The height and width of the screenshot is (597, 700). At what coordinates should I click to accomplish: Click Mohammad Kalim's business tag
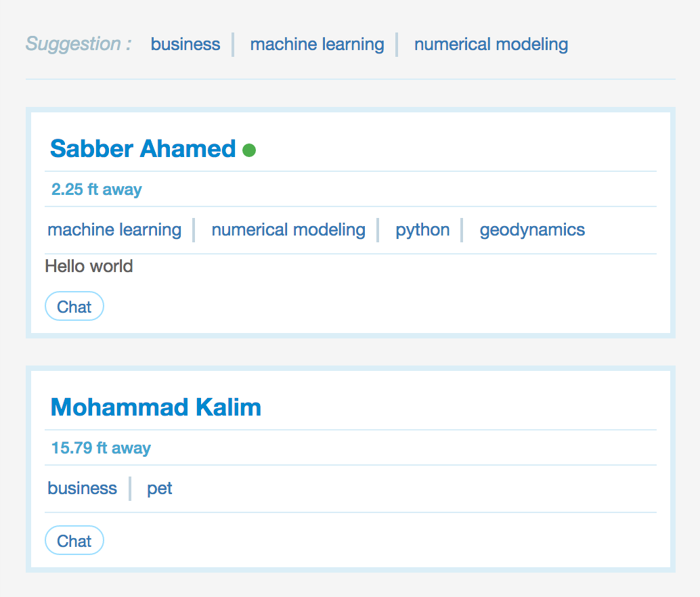[x=82, y=489]
